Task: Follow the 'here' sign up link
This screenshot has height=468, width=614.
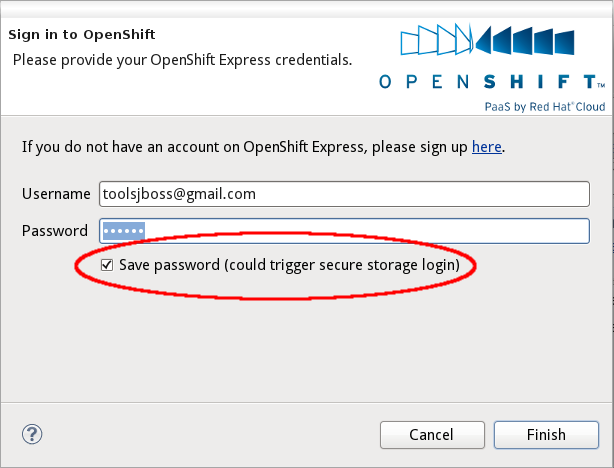Action: 487,147
